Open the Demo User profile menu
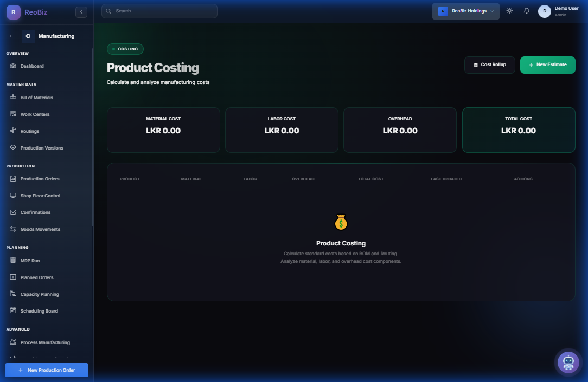 (559, 10)
